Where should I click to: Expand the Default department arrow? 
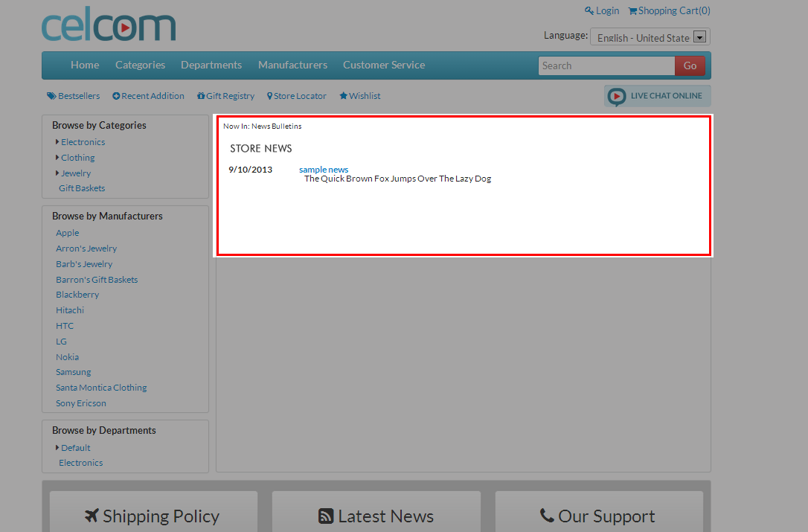[57, 447]
